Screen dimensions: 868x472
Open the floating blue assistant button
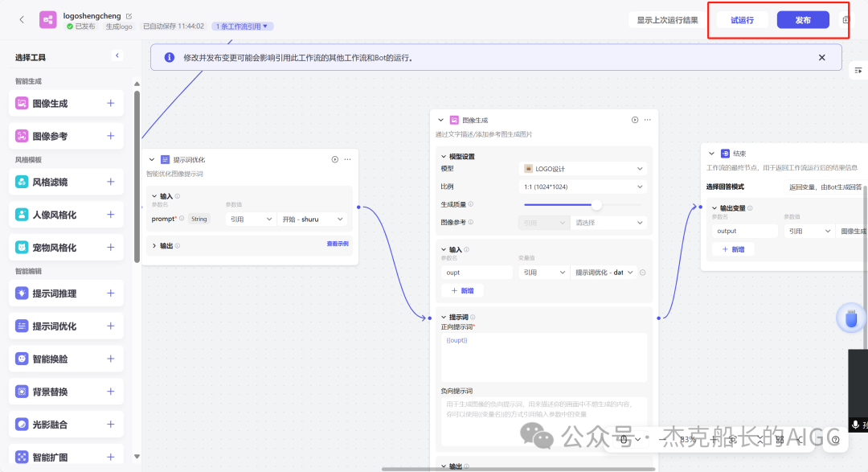[x=851, y=318]
